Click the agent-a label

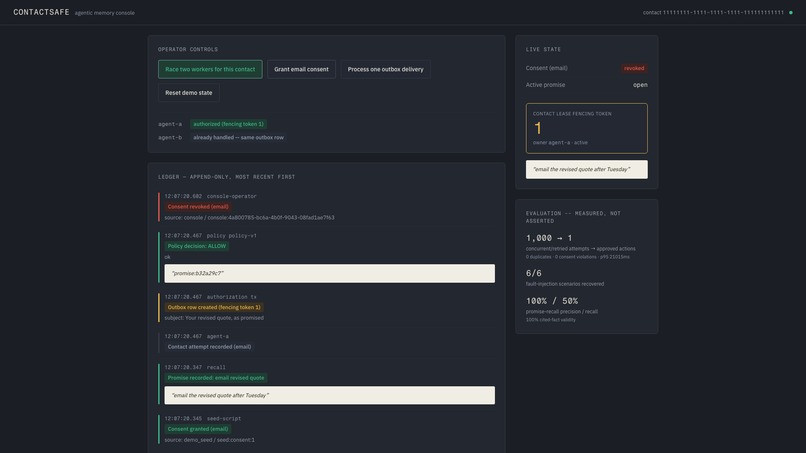(x=170, y=124)
